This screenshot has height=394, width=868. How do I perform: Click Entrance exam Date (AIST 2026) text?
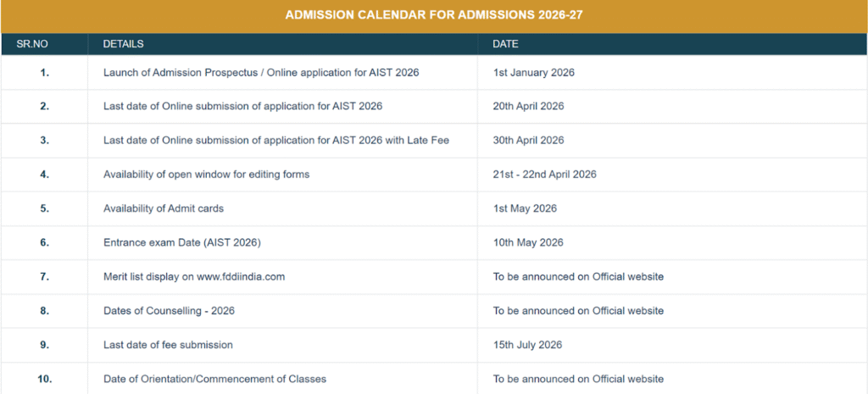[181, 243]
